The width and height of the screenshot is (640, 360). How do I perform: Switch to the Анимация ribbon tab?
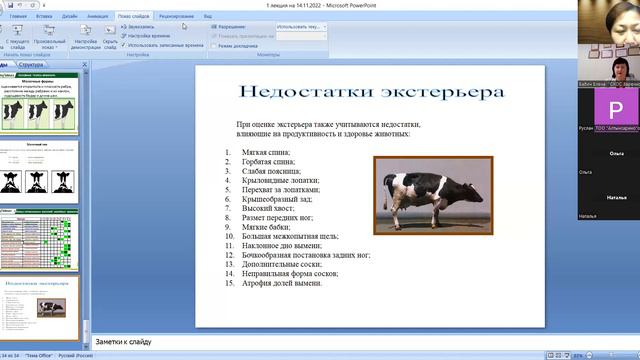pyautogui.click(x=98, y=16)
